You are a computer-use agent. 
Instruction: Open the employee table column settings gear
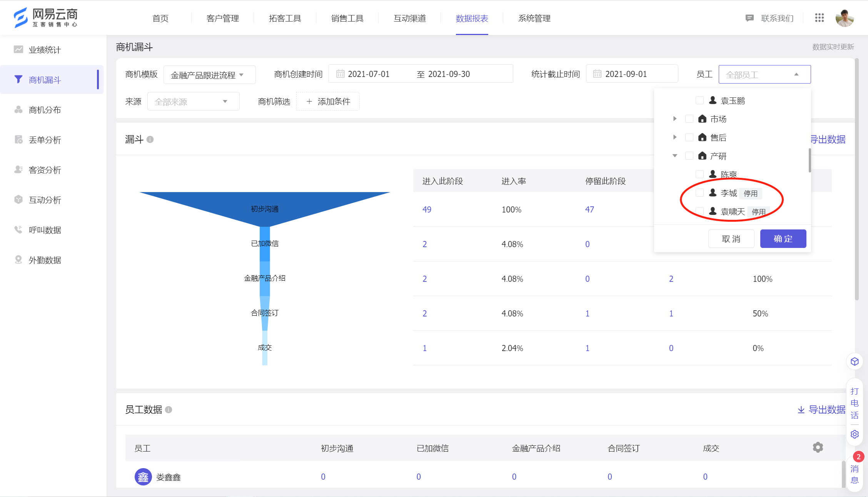pyautogui.click(x=818, y=447)
